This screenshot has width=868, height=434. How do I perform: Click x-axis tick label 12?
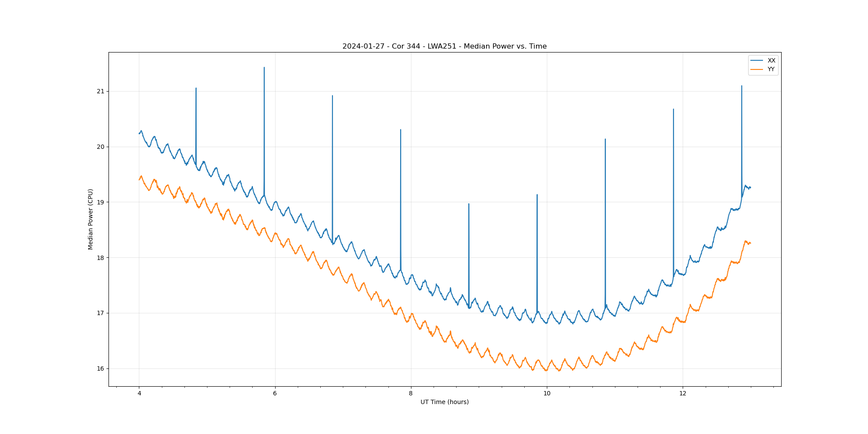tap(683, 393)
